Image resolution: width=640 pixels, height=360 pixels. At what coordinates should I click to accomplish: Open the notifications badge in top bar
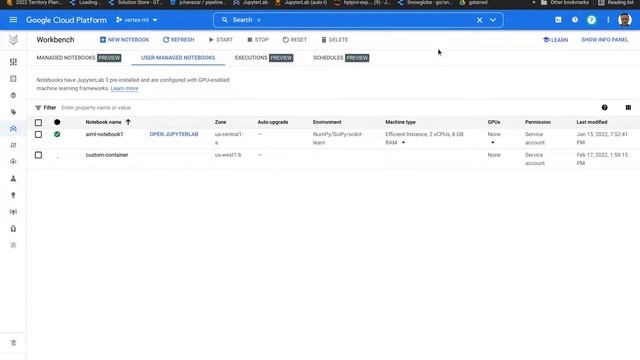click(x=591, y=20)
